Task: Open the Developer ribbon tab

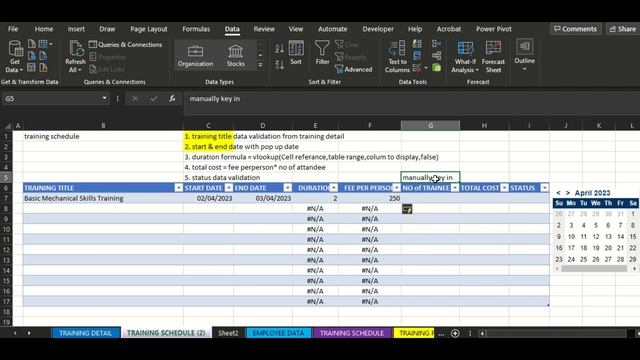Action: (378, 29)
